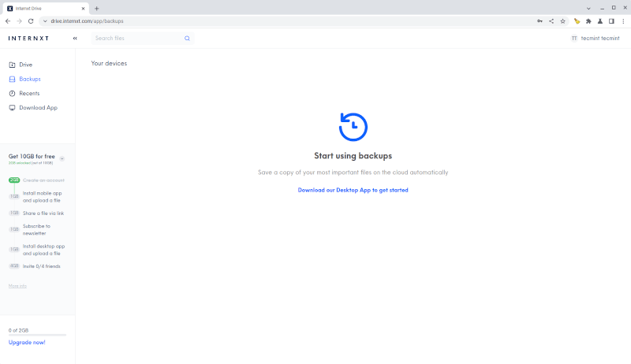Open a new tab with plus button
Image resolution: width=631 pixels, height=364 pixels.
(96, 9)
